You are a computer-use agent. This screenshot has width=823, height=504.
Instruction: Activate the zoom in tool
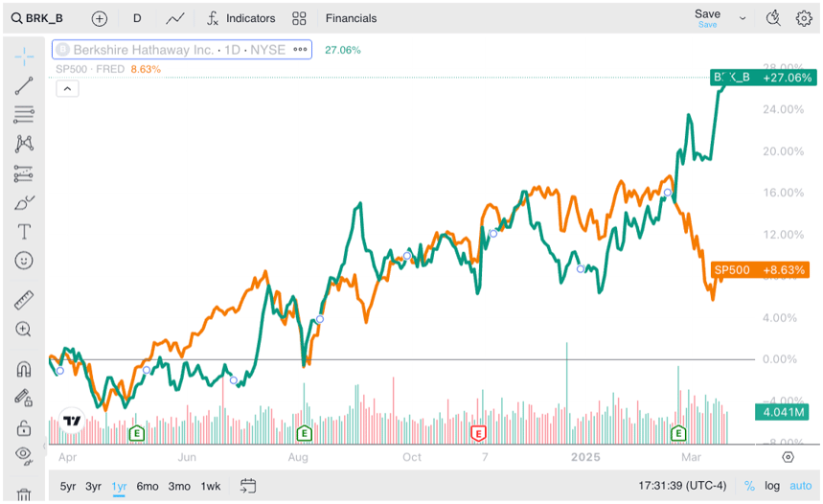click(x=24, y=330)
